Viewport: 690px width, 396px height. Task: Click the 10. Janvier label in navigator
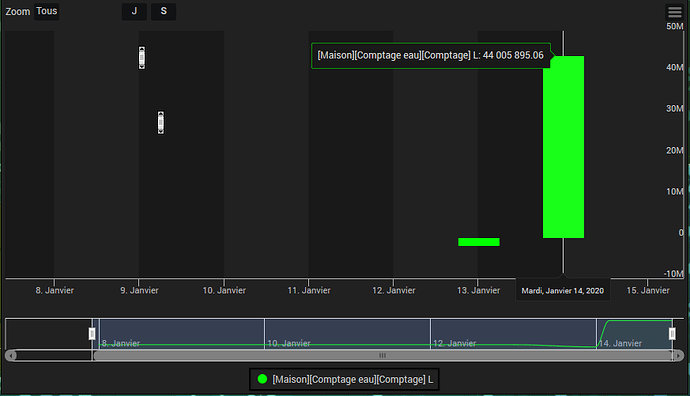[x=289, y=343]
